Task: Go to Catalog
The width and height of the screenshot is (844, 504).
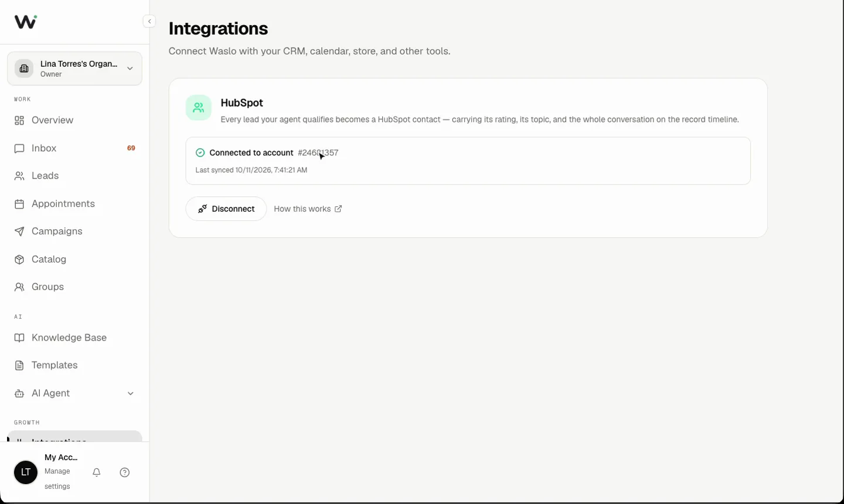Action: click(x=74, y=260)
